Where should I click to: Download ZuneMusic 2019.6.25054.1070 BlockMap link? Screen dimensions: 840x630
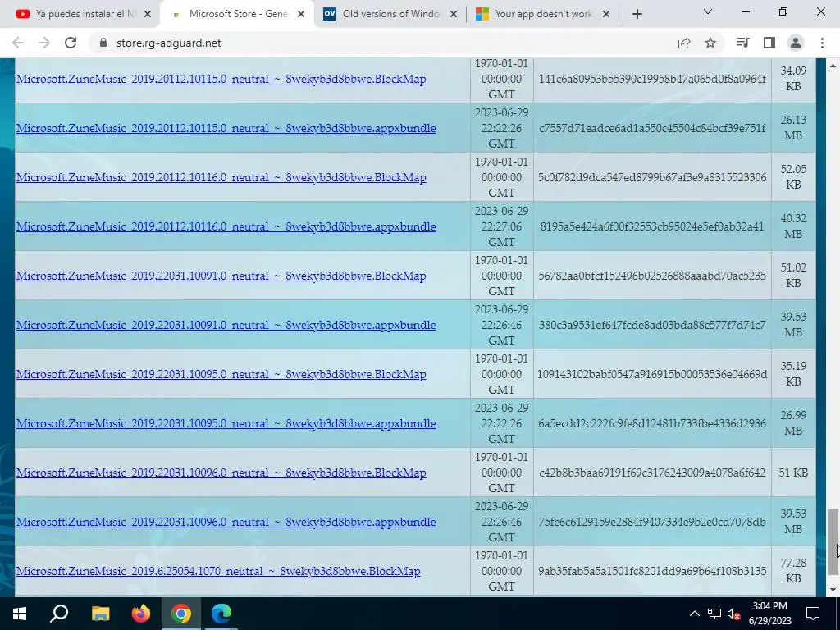[218, 572]
